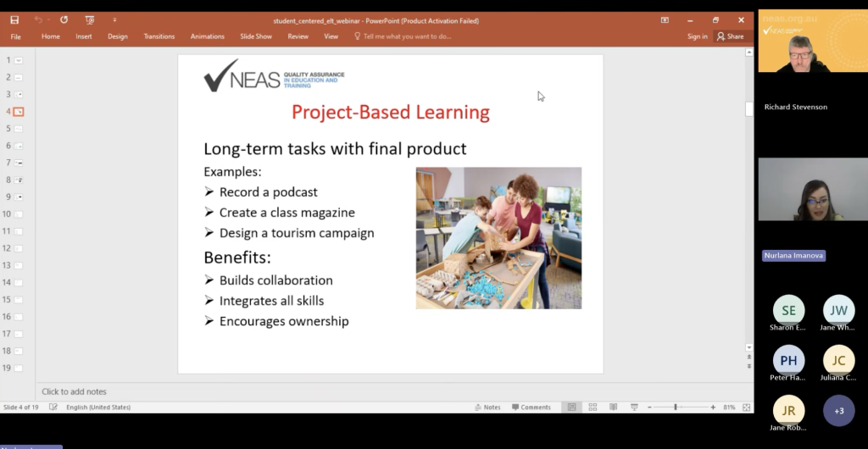Open the Slide Show ribbon tab
Screen dimensions: 868x449
click(x=256, y=36)
